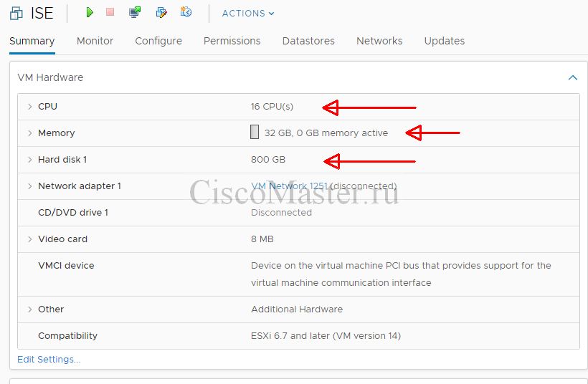Viewport: 588px width, 384px height.
Task: Click the ISE virtual machine icon
Action: 16,14
